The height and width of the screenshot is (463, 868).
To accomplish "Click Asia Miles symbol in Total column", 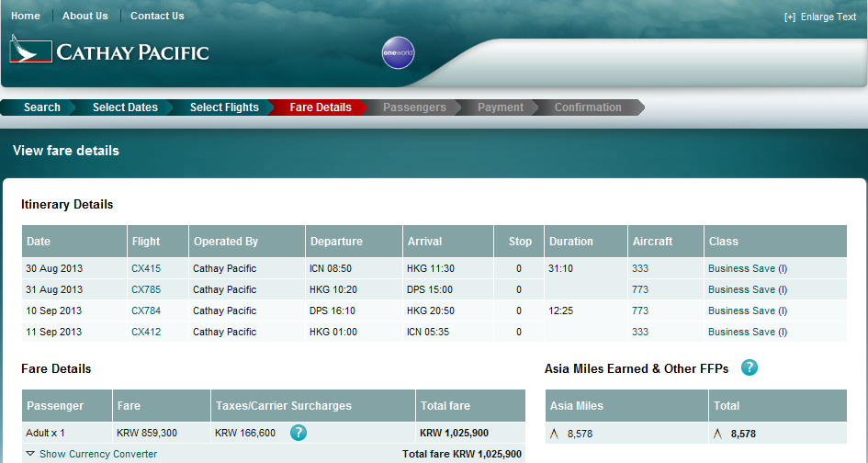I will [717, 434].
